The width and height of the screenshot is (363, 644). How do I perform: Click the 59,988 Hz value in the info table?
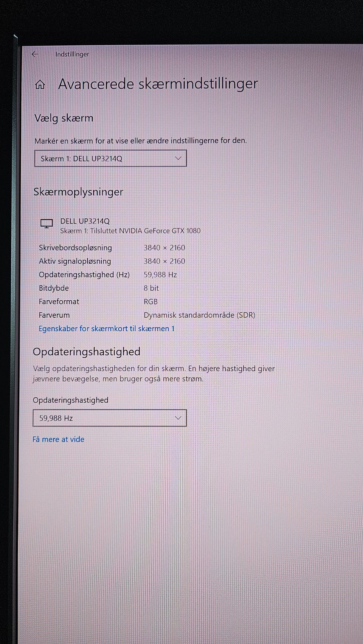(x=160, y=275)
